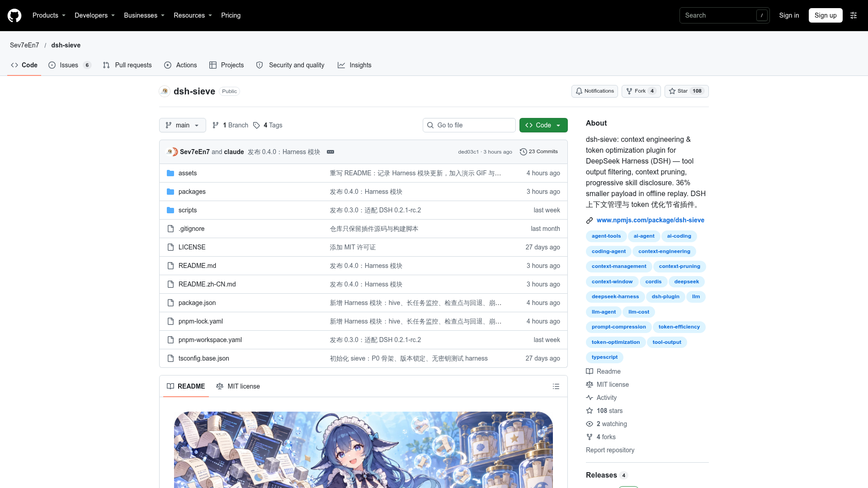
Task: Open 4 Tags via tag icon
Action: pyautogui.click(x=268, y=125)
